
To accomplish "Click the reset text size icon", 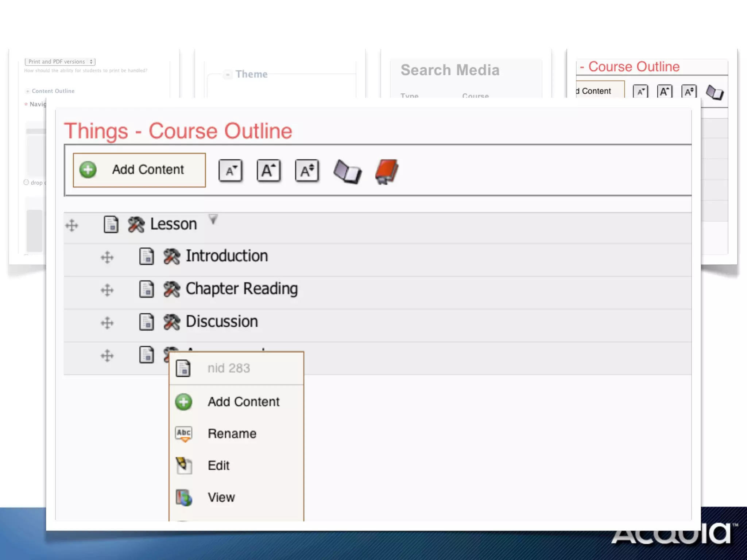I will pos(307,170).
